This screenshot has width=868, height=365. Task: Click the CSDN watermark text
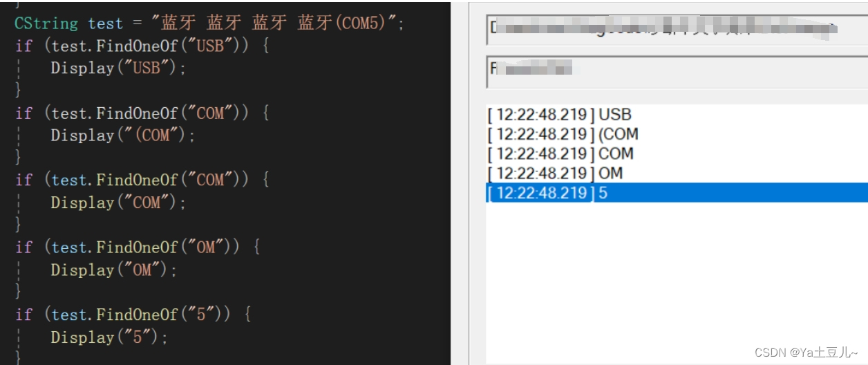tap(806, 353)
